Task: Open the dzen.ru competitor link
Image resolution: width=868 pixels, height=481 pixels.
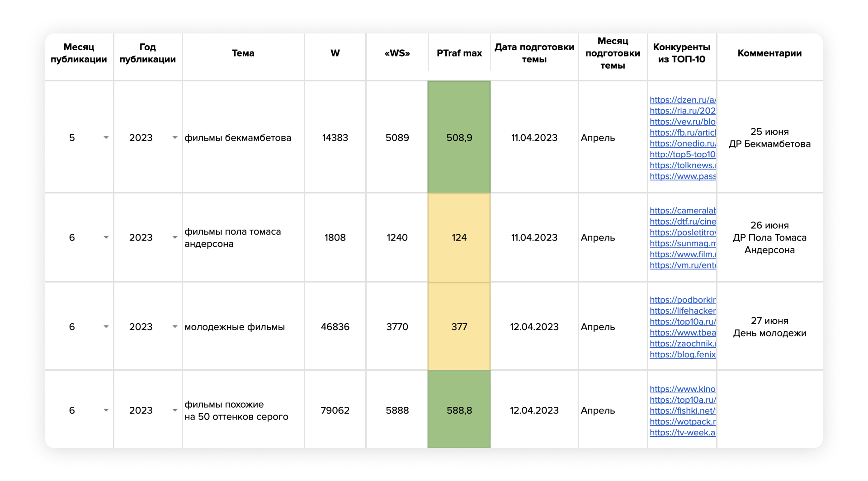Action: pos(682,100)
